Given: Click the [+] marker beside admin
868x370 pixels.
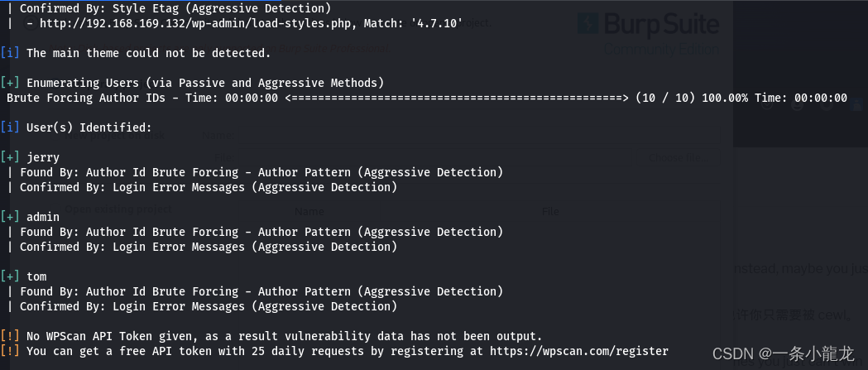Looking at the screenshot, I should [10, 217].
